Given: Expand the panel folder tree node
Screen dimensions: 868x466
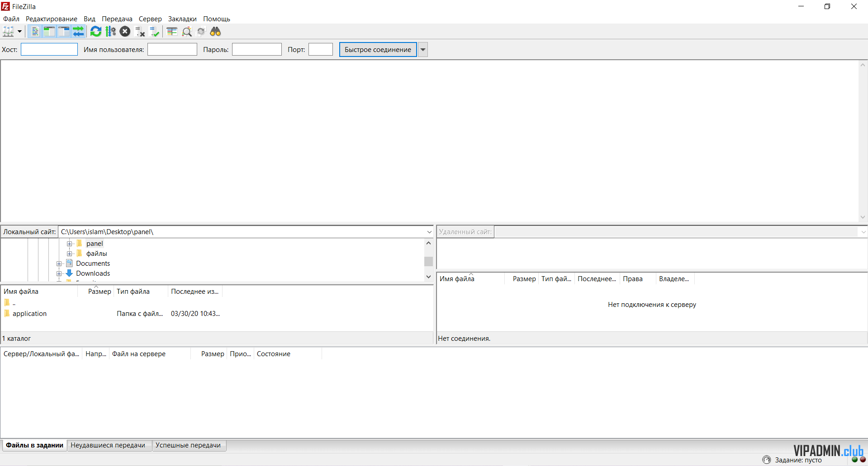Looking at the screenshot, I should pyautogui.click(x=70, y=244).
